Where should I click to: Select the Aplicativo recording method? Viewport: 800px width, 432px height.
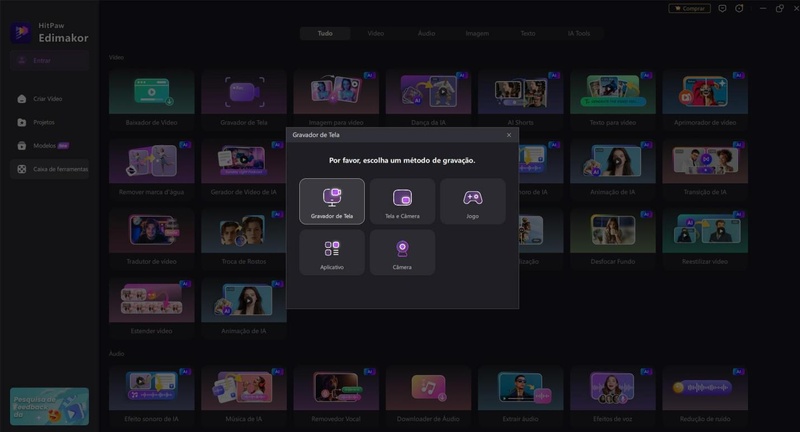[331, 252]
